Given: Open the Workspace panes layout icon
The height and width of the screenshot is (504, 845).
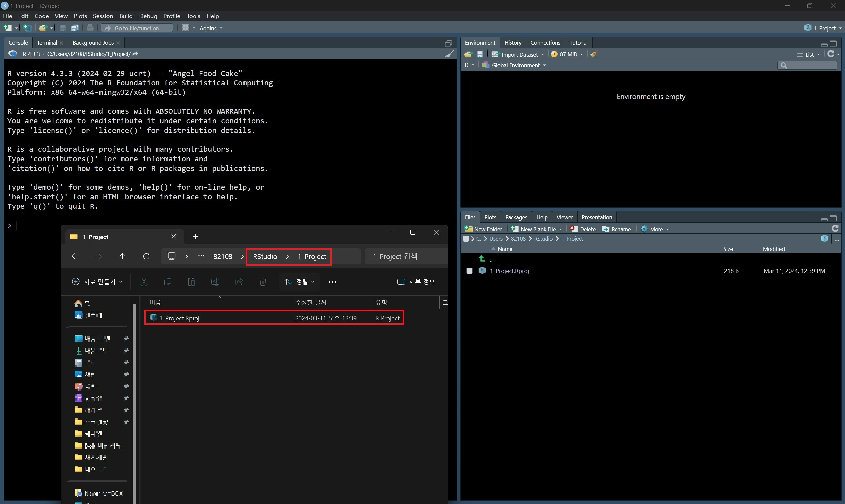Looking at the screenshot, I should pos(185,28).
